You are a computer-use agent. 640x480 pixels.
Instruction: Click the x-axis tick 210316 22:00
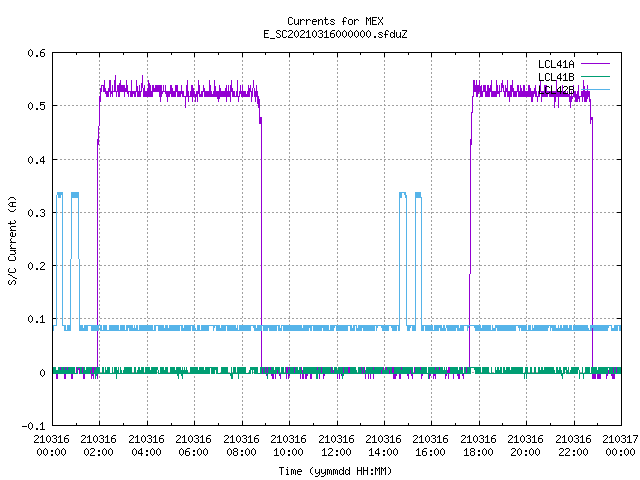click(x=573, y=446)
